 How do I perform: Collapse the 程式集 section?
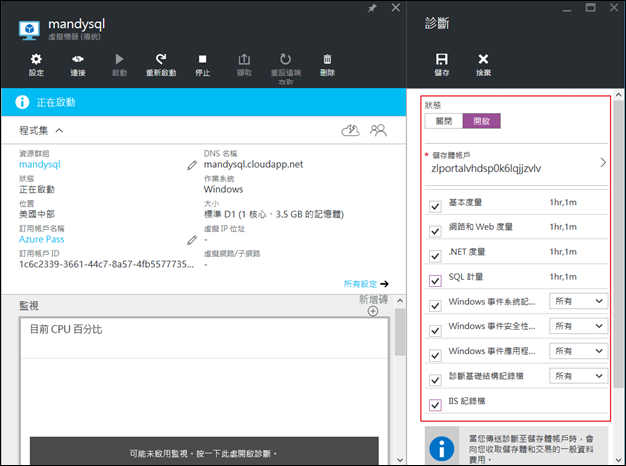[59, 131]
